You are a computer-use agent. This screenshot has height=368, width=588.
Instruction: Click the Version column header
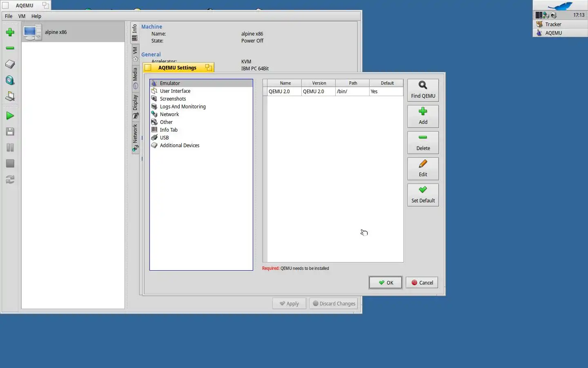[319, 83]
